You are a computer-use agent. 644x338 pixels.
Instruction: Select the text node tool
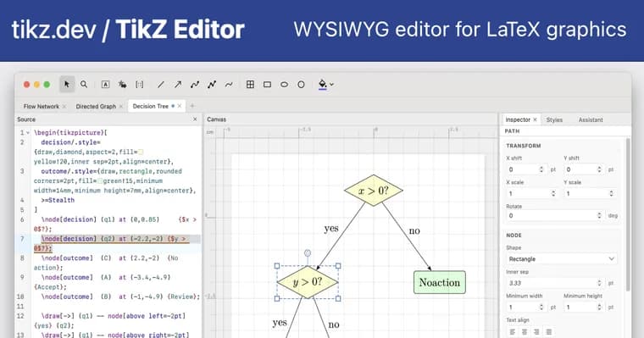pyautogui.click(x=106, y=84)
